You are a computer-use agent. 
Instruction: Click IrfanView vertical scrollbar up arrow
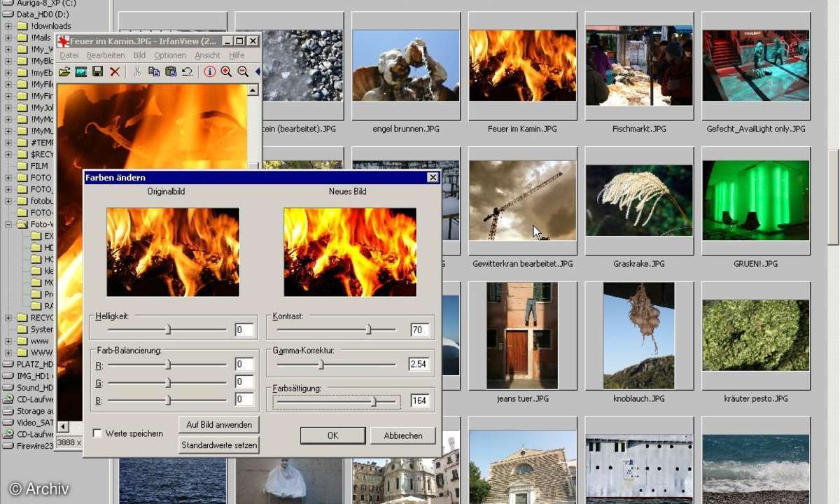(x=253, y=90)
